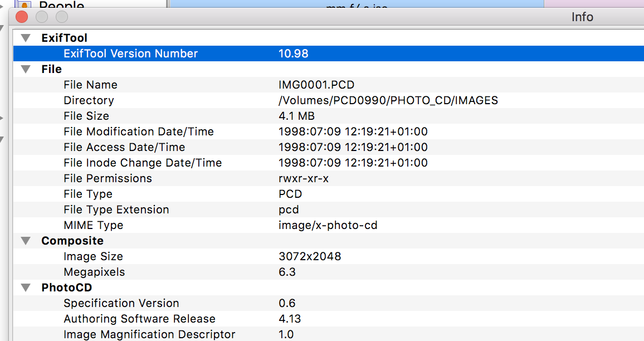Close the Info window

tap(22, 17)
